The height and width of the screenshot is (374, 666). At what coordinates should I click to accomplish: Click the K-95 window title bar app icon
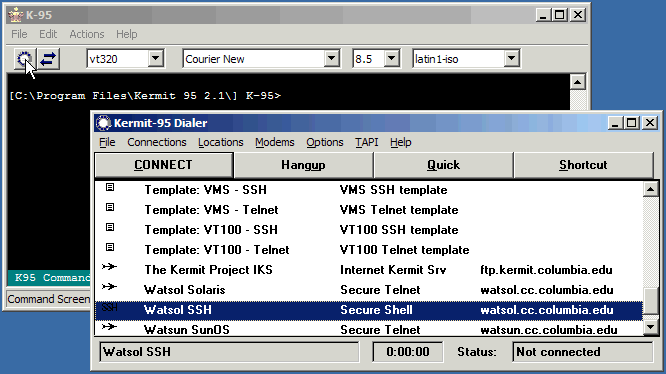coord(16,15)
